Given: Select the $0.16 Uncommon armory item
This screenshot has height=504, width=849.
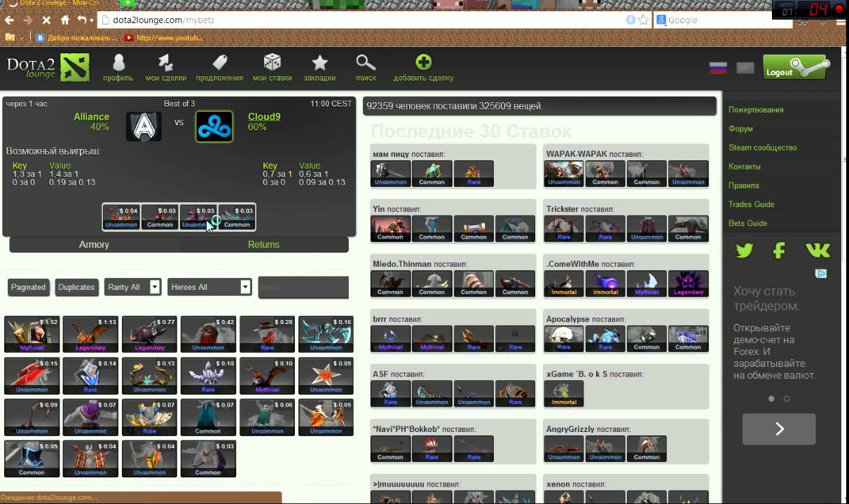Looking at the screenshot, I should (x=326, y=334).
